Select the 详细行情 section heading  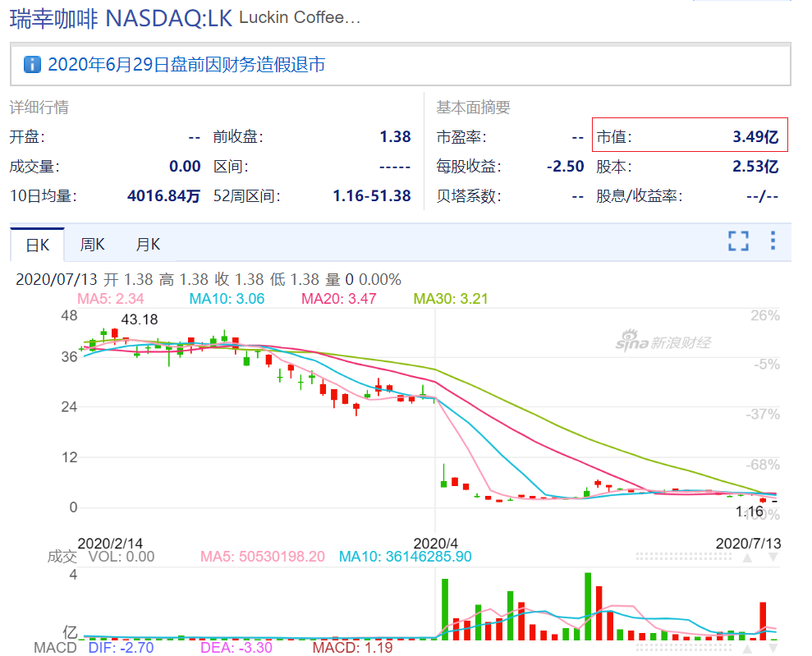coord(39,108)
